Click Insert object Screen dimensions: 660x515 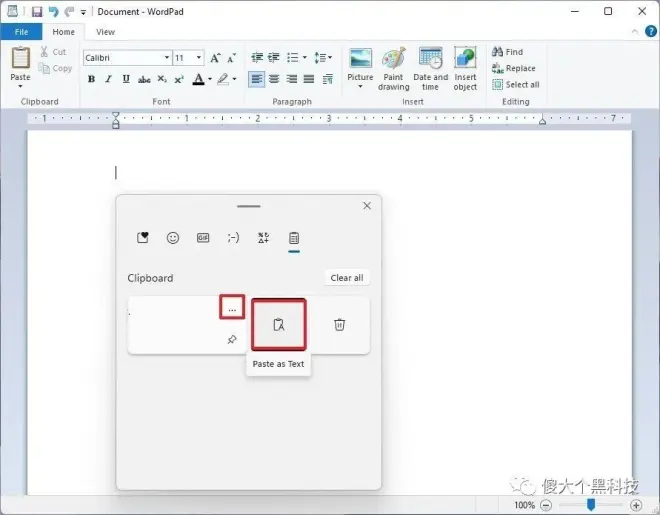pyautogui.click(x=465, y=69)
